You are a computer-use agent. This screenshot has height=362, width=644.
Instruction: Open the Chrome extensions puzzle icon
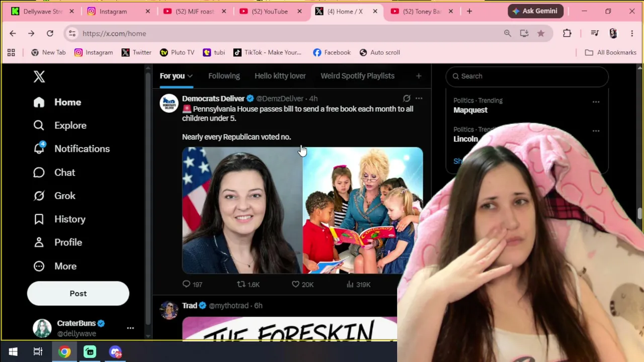(567, 33)
